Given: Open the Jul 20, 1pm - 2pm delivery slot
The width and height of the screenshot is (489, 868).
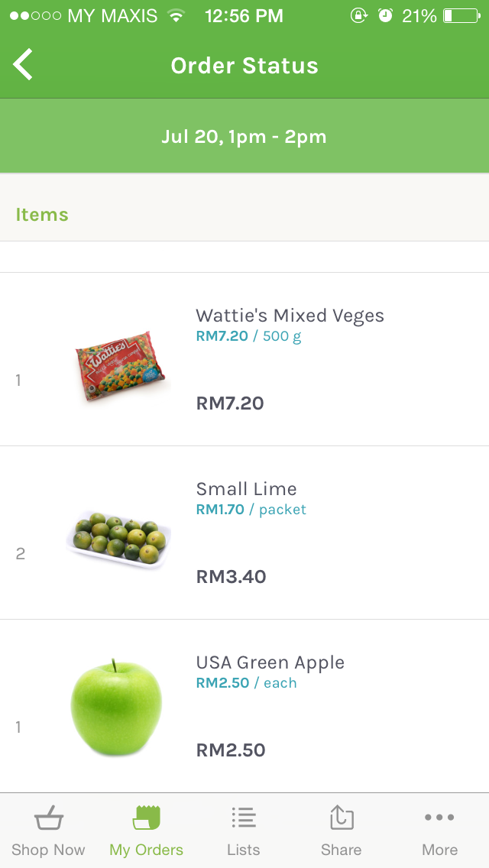Looking at the screenshot, I should [x=244, y=136].
